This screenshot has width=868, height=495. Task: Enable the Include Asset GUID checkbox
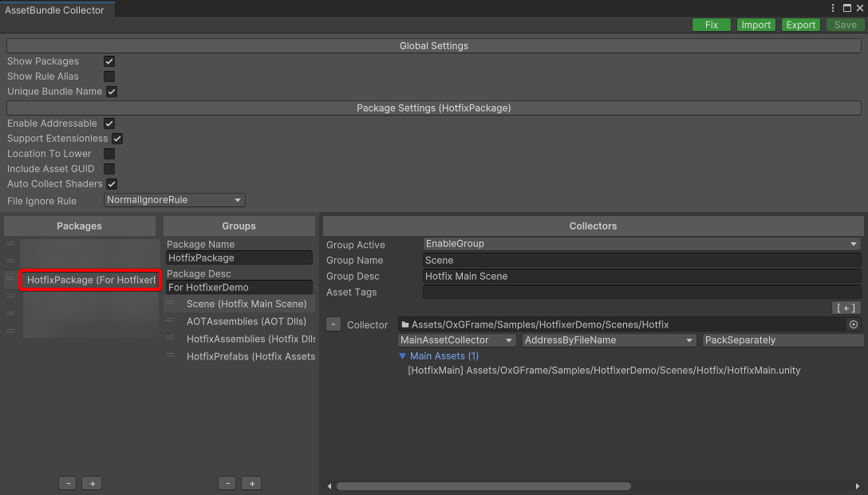pos(109,169)
